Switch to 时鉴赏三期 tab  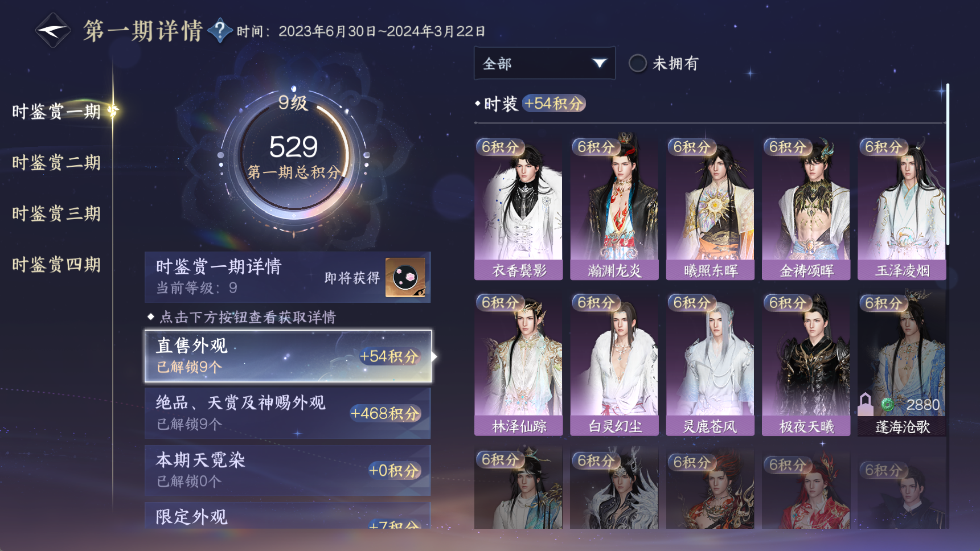(x=56, y=214)
